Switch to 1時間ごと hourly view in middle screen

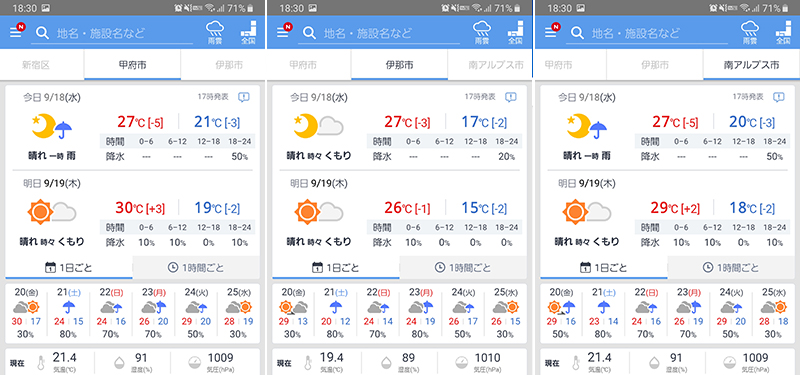463,267
